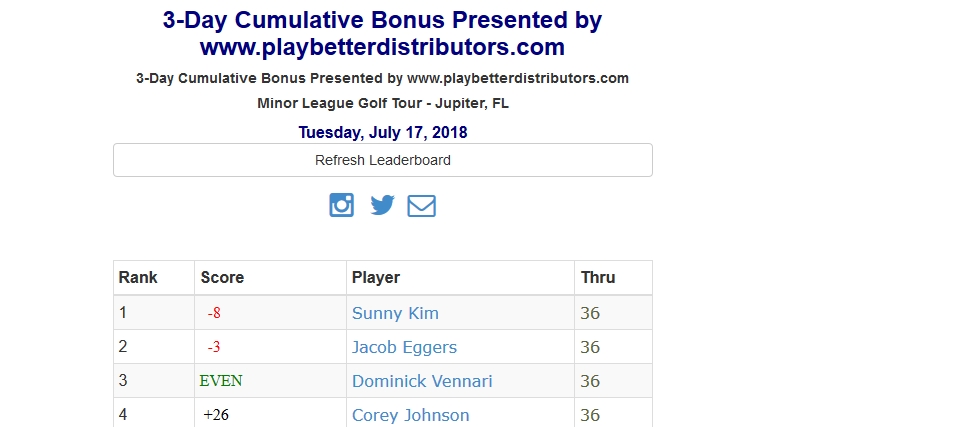Open the Twitter bird icon
This screenshot has width=980, height=427.
click(x=382, y=205)
